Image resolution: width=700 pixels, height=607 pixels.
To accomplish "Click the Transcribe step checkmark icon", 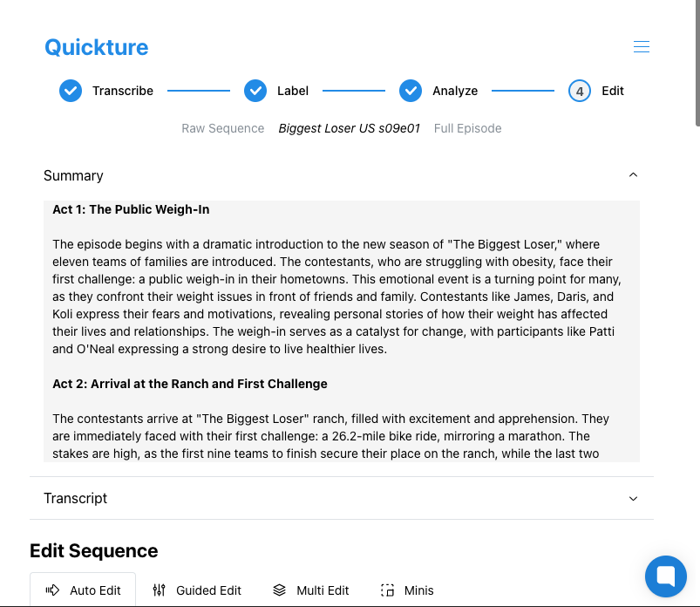I will [71, 91].
